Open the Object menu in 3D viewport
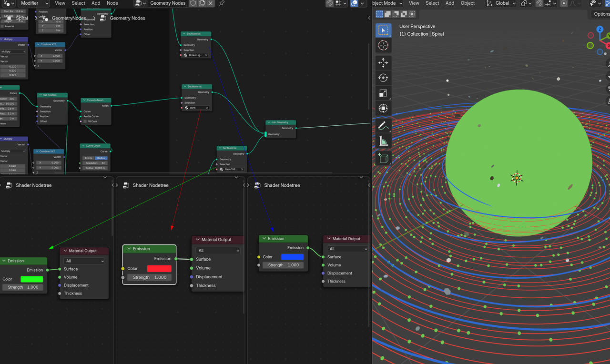The width and height of the screenshot is (610, 364). point(468,3)
